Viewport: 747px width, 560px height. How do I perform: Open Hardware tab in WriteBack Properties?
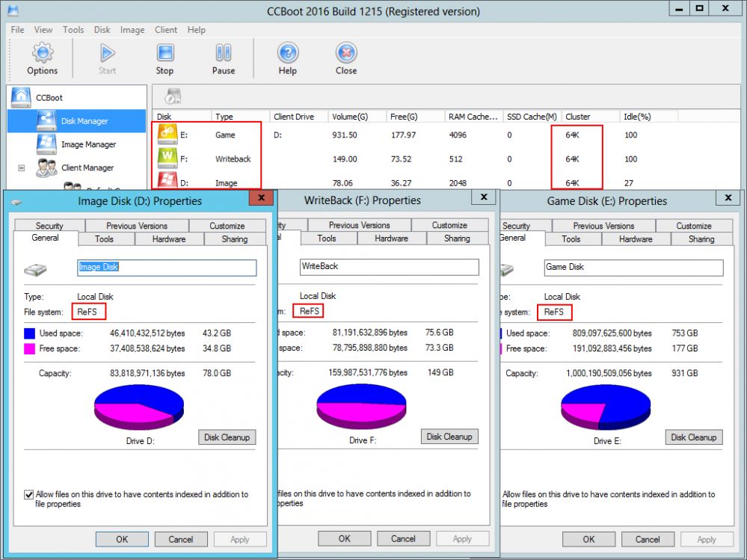(x=392, y=238)
